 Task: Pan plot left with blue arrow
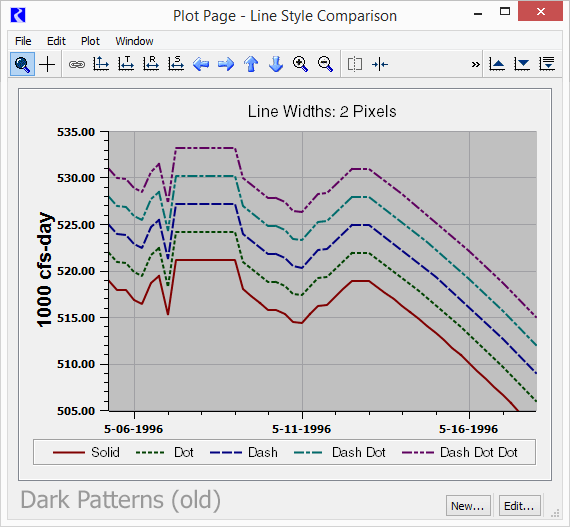click(x=201, y=64)
